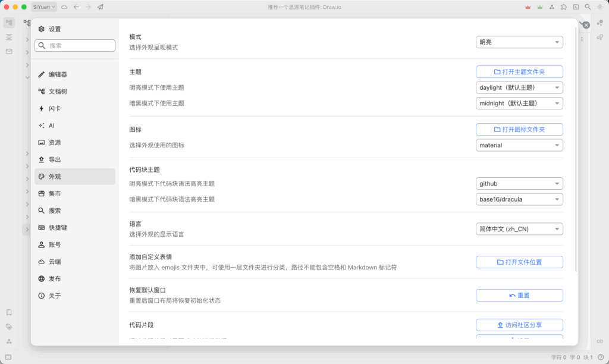Click the global search magnifier in title bar

[x=588, y=7]
